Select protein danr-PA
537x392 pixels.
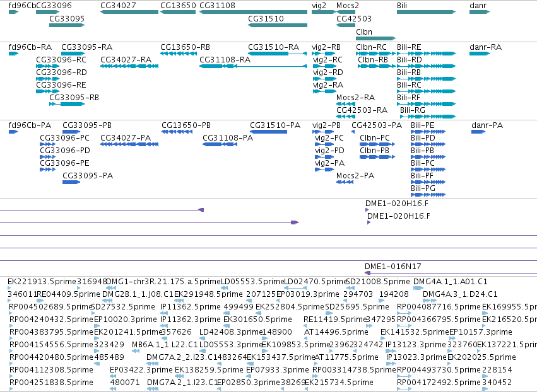478,132
